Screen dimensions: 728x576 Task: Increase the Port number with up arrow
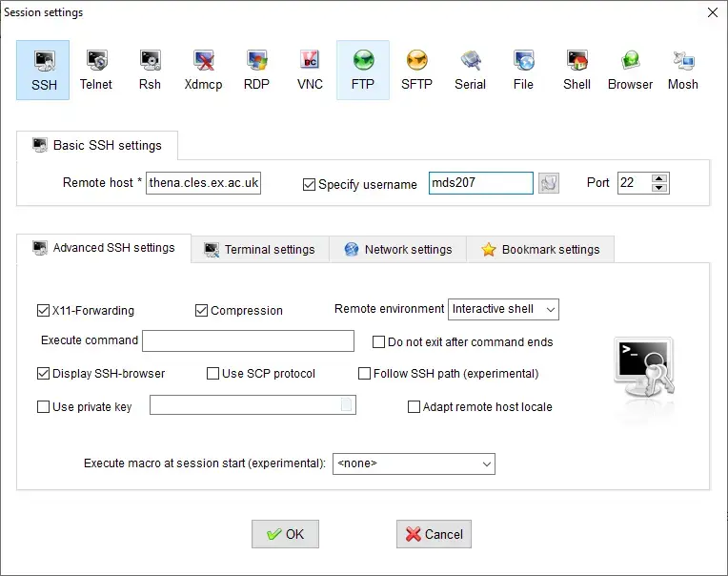tap(659, 178)
